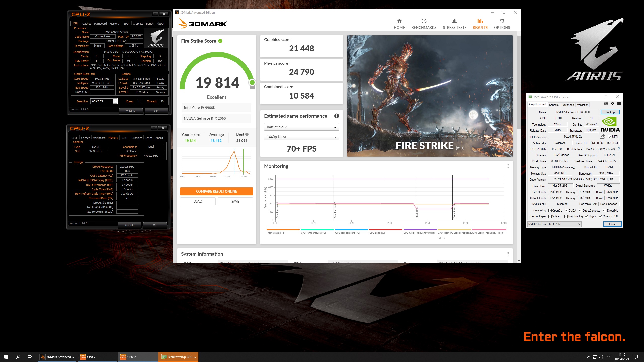The image size is (644, 362).
Task: Click the volume icon in system tray
Action: (x=601, y=357)
